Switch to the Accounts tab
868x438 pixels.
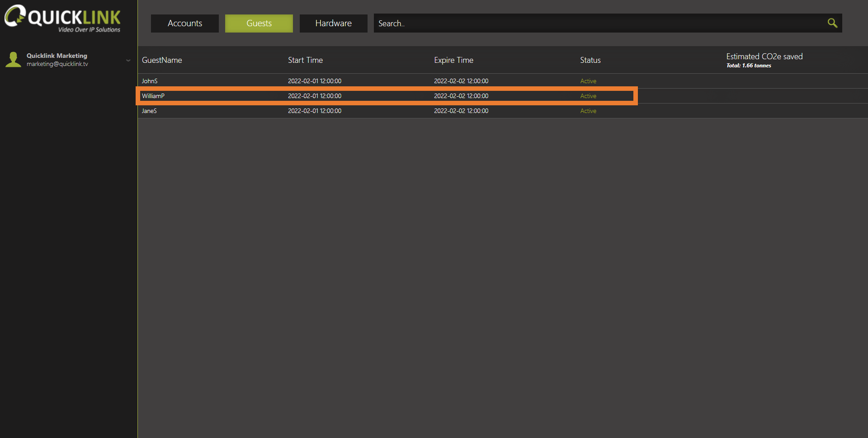185,24
